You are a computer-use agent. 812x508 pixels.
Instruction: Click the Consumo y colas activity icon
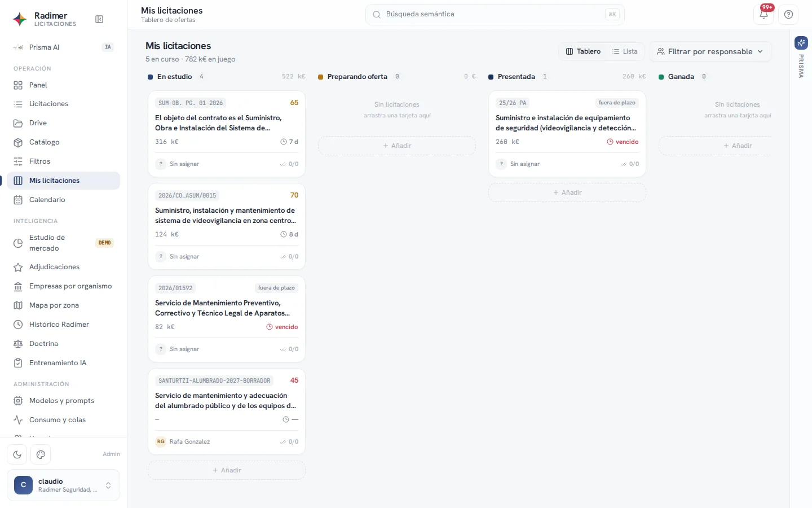(18, 420)
